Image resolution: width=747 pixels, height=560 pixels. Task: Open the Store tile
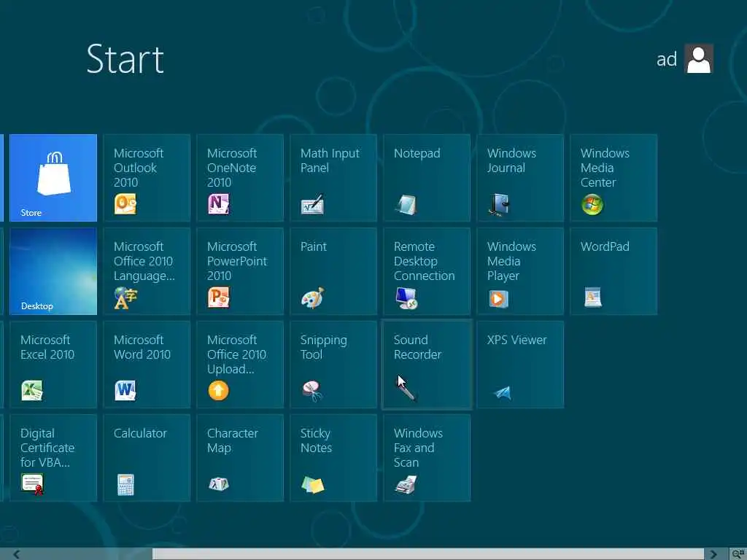pyautogui.click(x=53, y=178)
